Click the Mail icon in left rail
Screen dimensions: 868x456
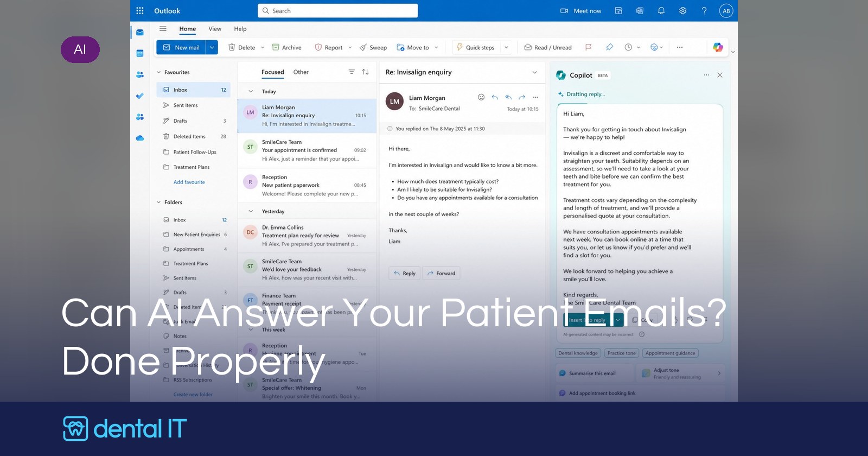point(140,33)
